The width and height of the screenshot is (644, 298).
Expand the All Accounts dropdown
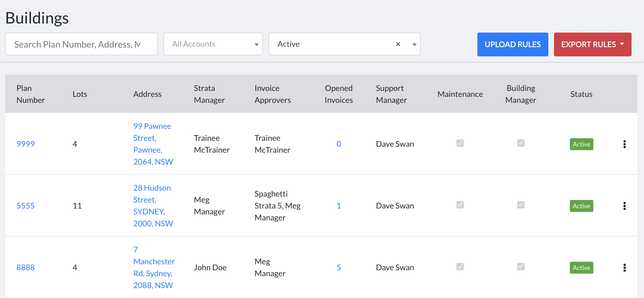[213, 44]
